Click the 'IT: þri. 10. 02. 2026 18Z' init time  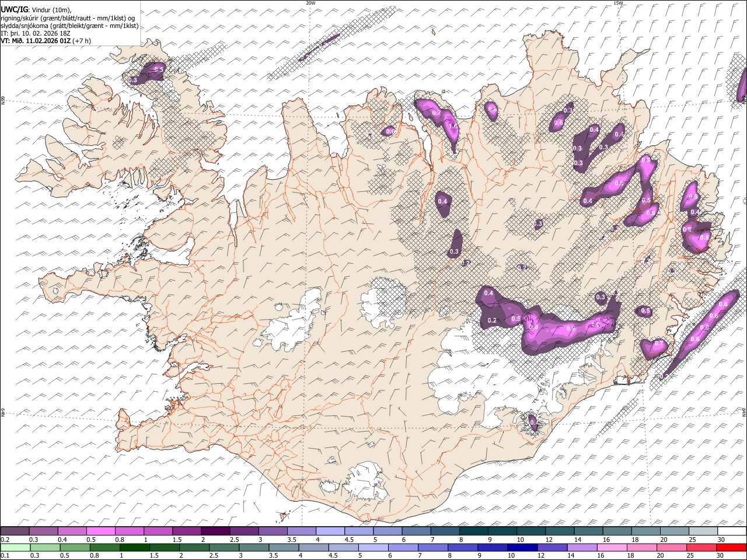point(36,33)
